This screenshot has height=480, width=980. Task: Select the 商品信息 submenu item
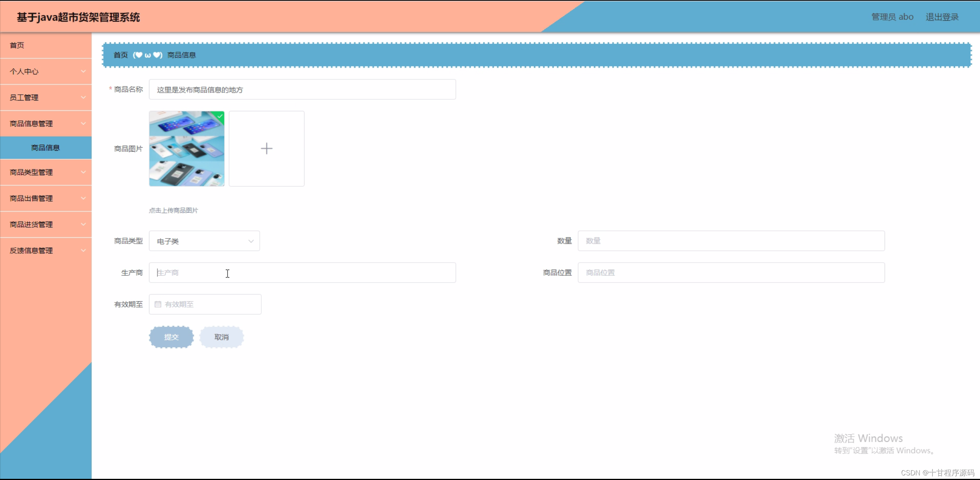(45, 148)
